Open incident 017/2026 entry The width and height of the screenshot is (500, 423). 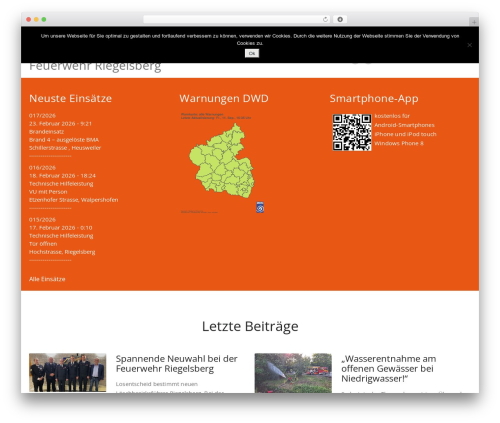pyautogui.click(x=42, y=116)
